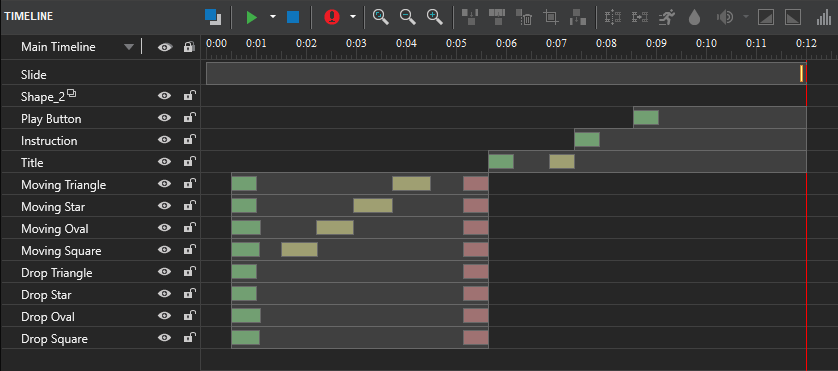
Task: Zoom out the timeline
Action: point(408,17)
